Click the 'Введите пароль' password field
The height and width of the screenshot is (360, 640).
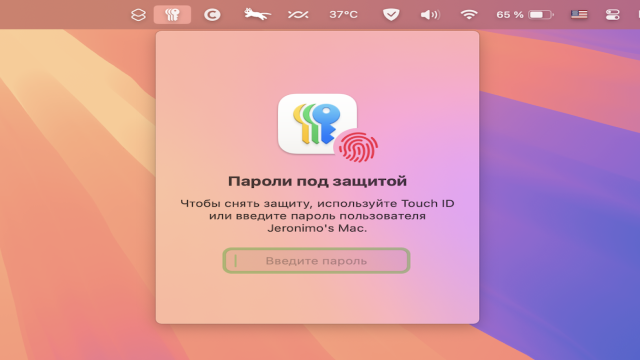tap(316, 260)
